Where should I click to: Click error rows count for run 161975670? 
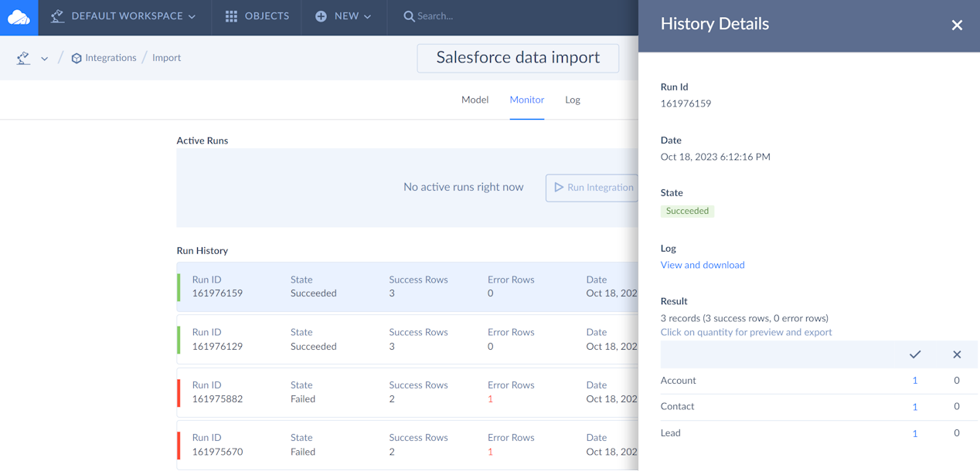(490, 452)
